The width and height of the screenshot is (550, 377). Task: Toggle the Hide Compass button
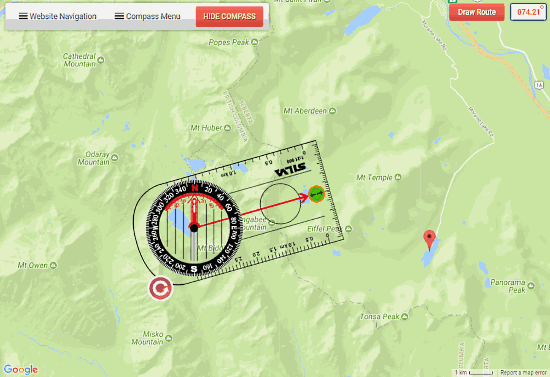(229, 16)
